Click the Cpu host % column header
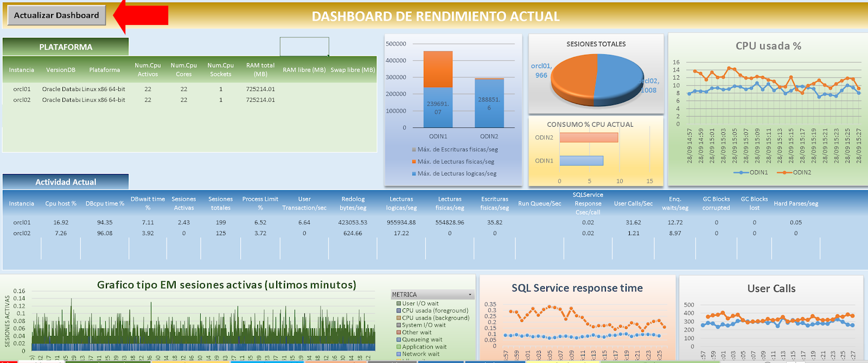868x363 pixels. pyautogui.click(x=61, y=204)
